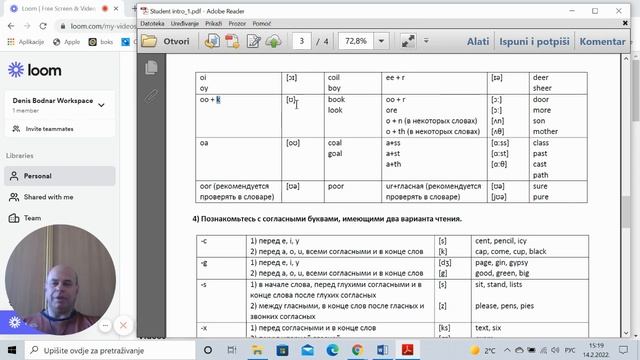The height and width of the screenshot is (360, 640).
Task: Open the boks bookmark
Action: point(101,42)
